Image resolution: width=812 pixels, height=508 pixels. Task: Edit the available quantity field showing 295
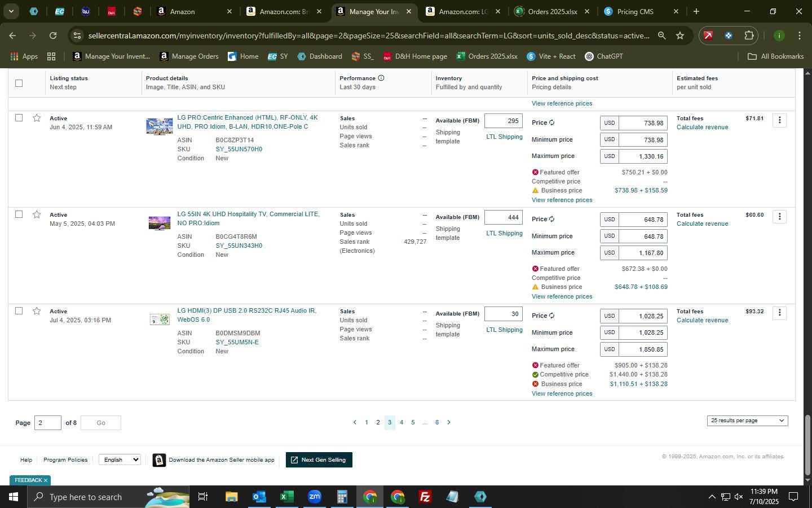click(504, 121)
